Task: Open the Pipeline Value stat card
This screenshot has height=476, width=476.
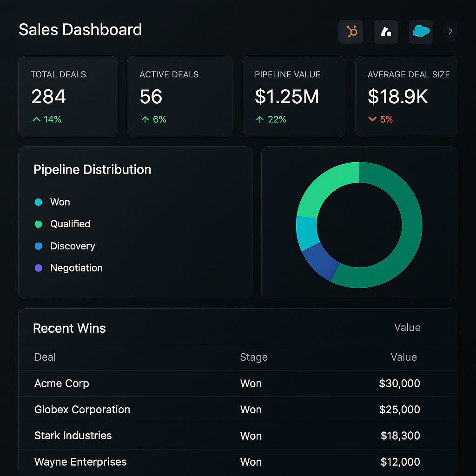Action: click(294, 97)
